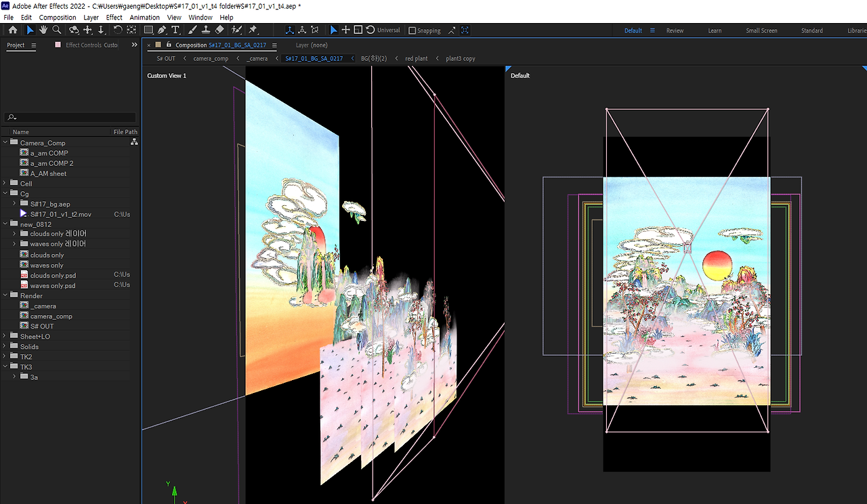Open the File menu

coord(9,18)
